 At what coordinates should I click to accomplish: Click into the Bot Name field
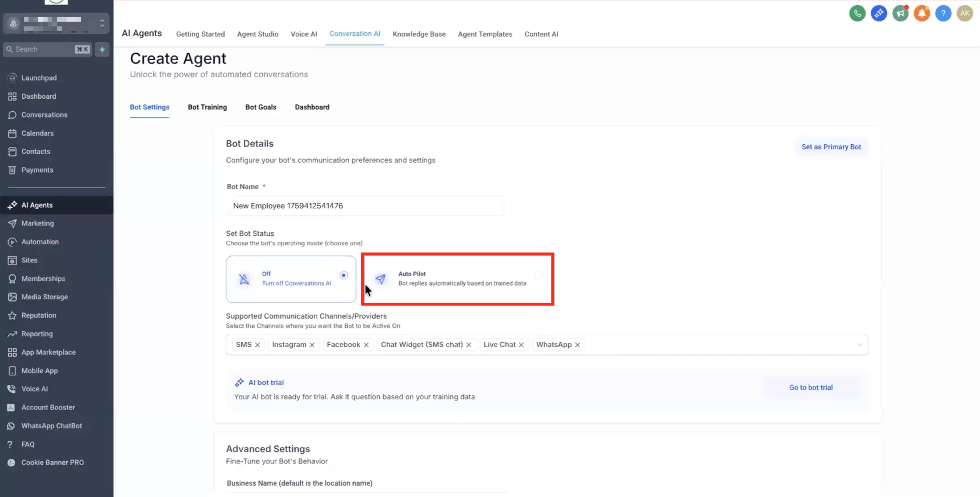pos(365,206)
